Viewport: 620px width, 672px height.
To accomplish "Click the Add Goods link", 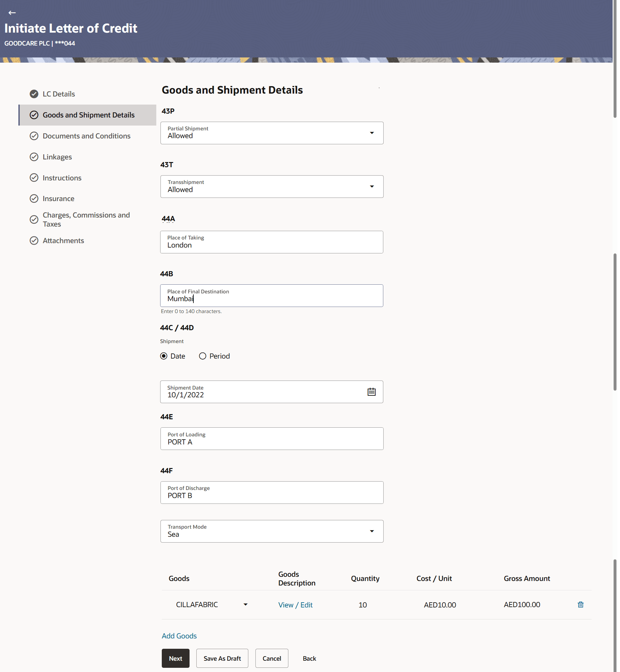I will (179, 636).
